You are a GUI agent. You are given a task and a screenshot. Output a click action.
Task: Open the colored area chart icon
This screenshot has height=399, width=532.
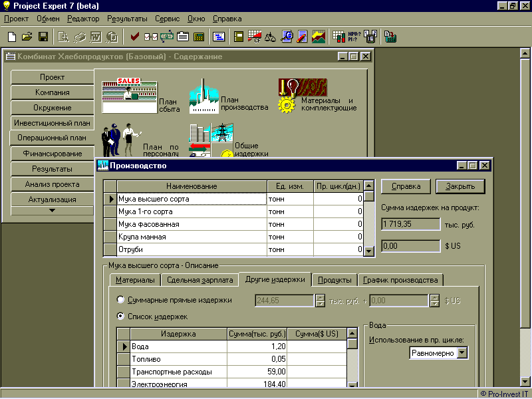click(319, 37)
